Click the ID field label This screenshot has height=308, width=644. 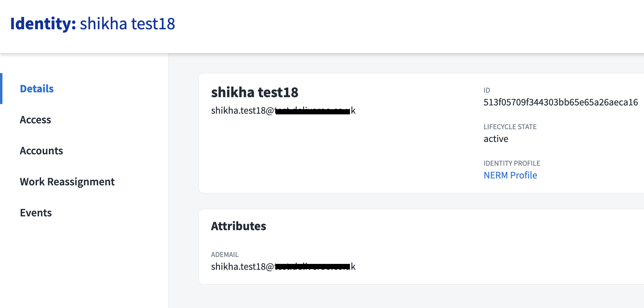pos(487,90)
